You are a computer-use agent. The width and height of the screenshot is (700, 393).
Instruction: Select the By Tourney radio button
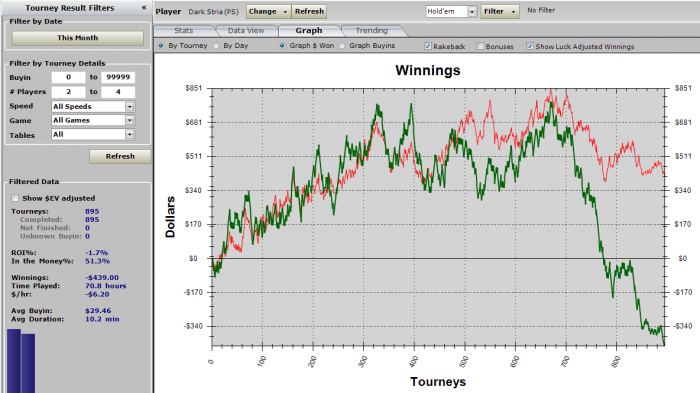(161, 46)
